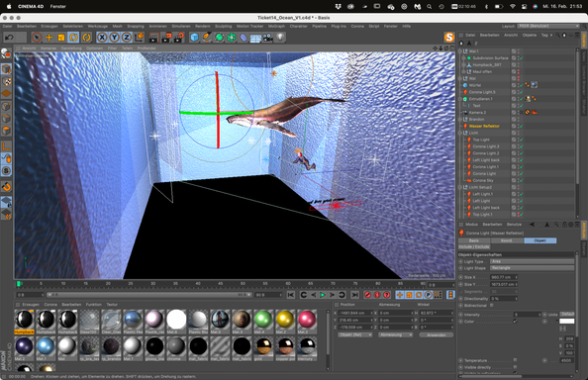Click the Undo arrow icon

point(9,37)
